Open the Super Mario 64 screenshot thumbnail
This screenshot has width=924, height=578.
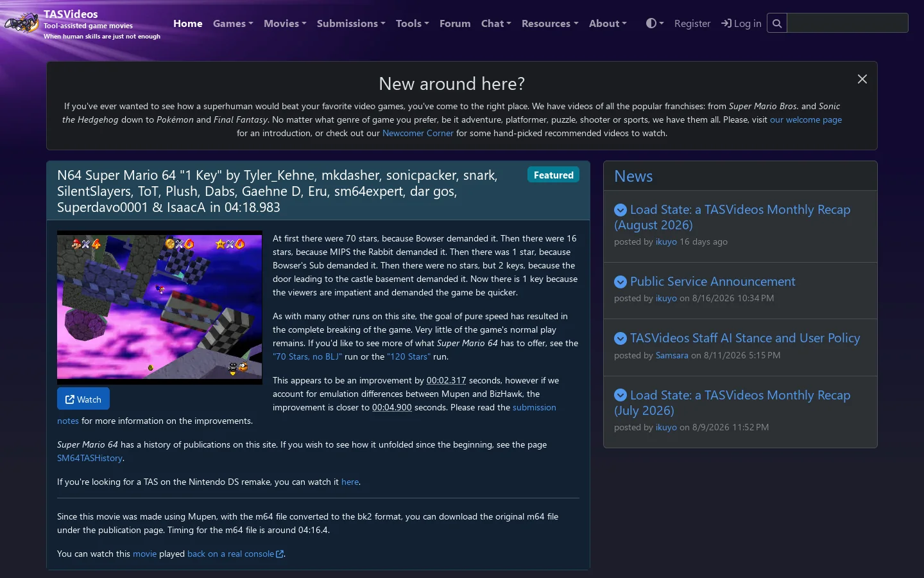click(x=160, y=308)
